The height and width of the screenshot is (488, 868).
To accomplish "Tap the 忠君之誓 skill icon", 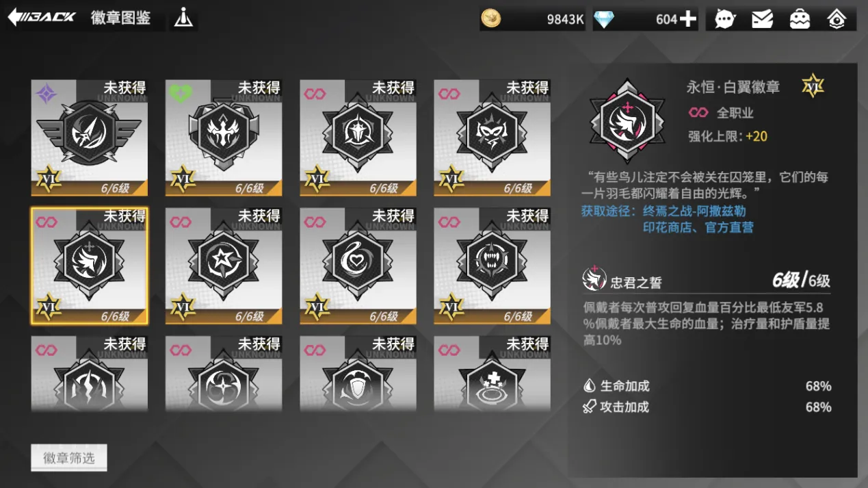I will click(x=594, y=279).
